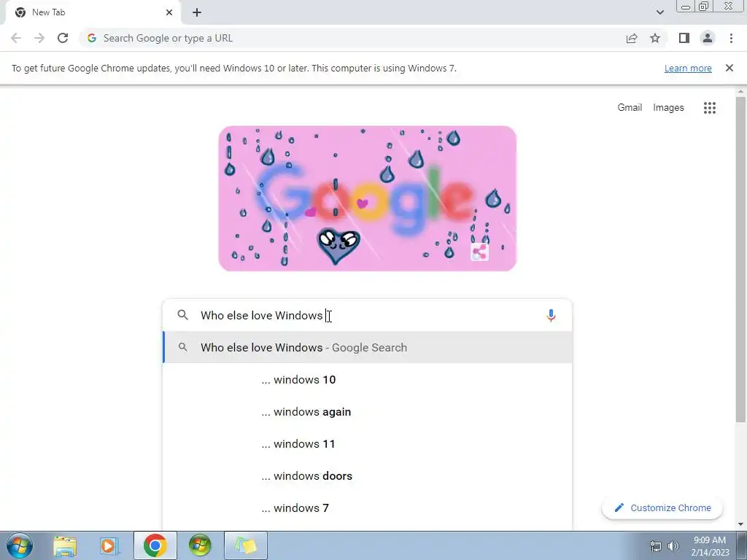
Task: Click the taskbar clock showing 9:09 AM
Action: coord(710,546)
